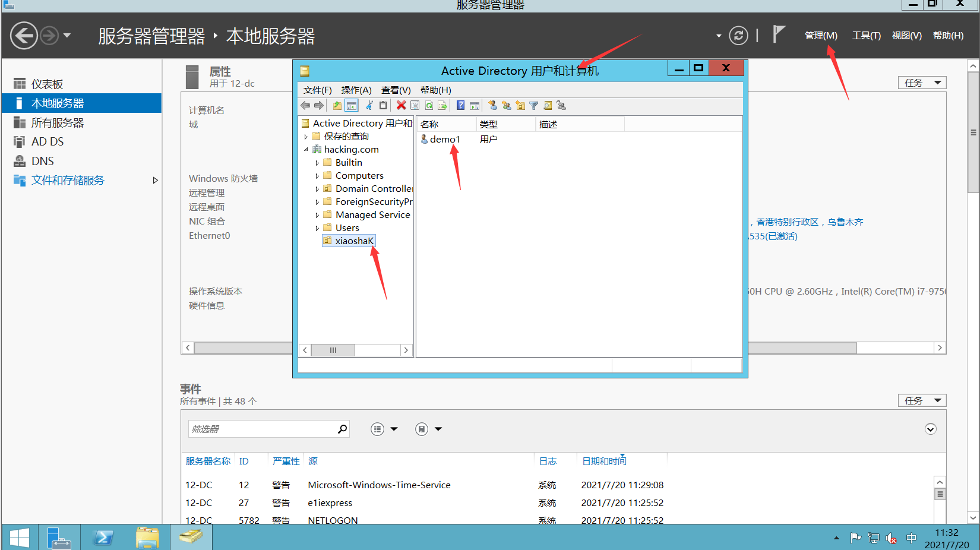Open 管理(M) menu in Server Manager

(821, 36)
